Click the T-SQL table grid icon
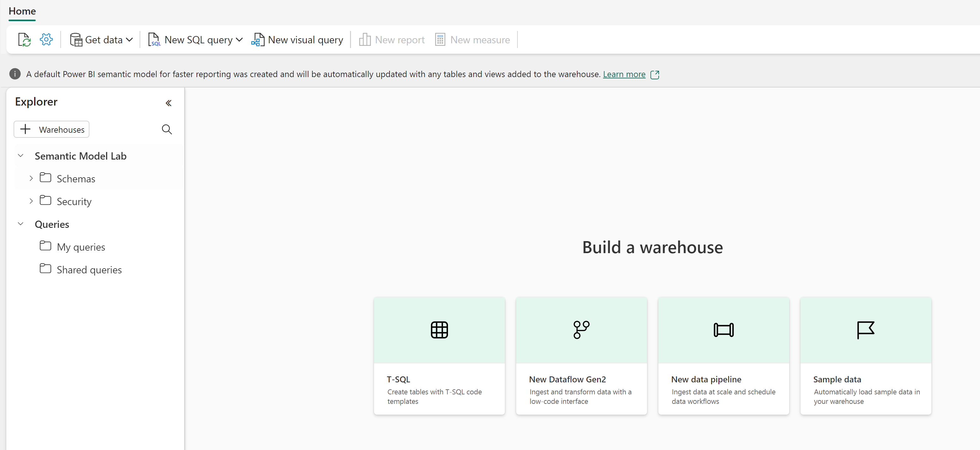The height and width of the screenshot is (450, 980). [x=439, y=329]
